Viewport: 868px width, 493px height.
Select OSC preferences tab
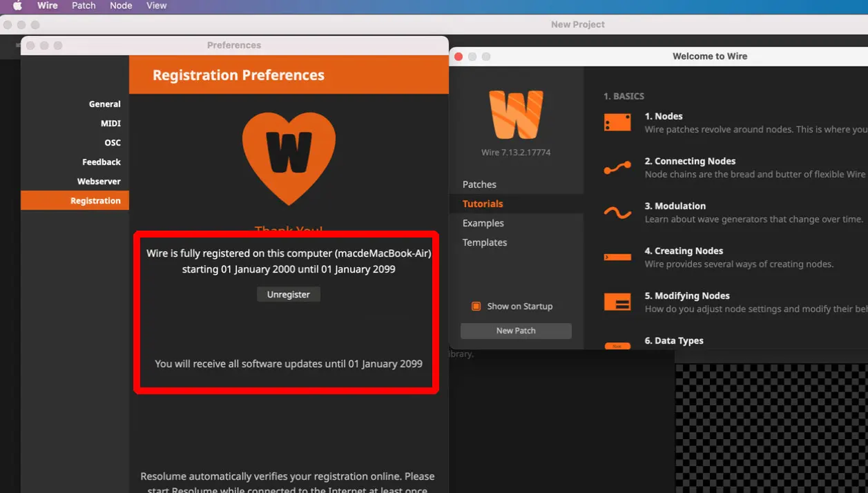click(x=75, y=143)
